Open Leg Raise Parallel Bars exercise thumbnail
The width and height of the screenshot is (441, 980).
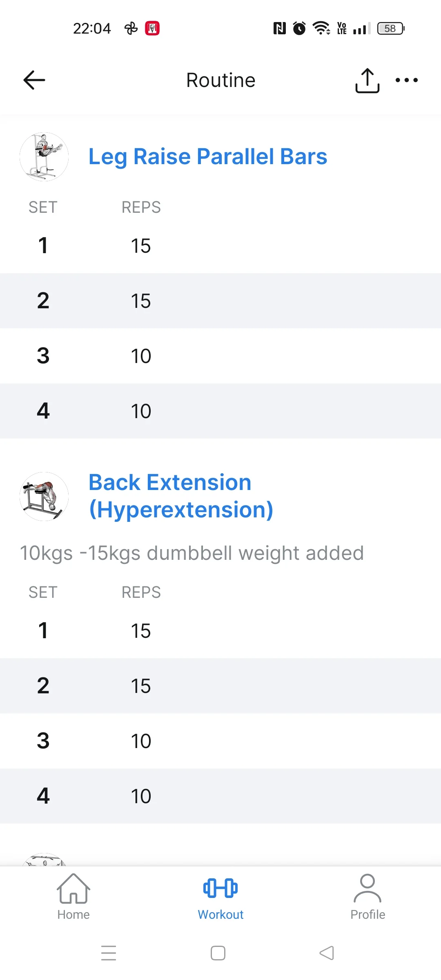pyautogui.click(x=44, y=157)
